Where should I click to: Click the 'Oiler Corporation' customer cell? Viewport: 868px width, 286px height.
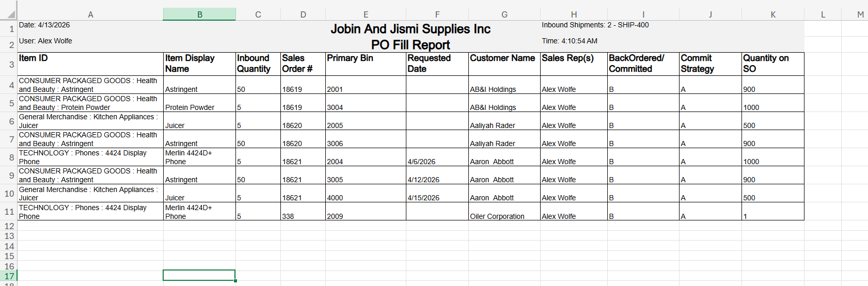[497, 216]
